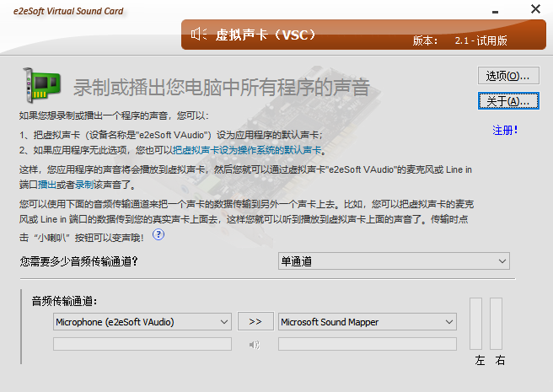Screen dimensions: 553x392
Task: Click the 版本: label
Action: [425, 40]
